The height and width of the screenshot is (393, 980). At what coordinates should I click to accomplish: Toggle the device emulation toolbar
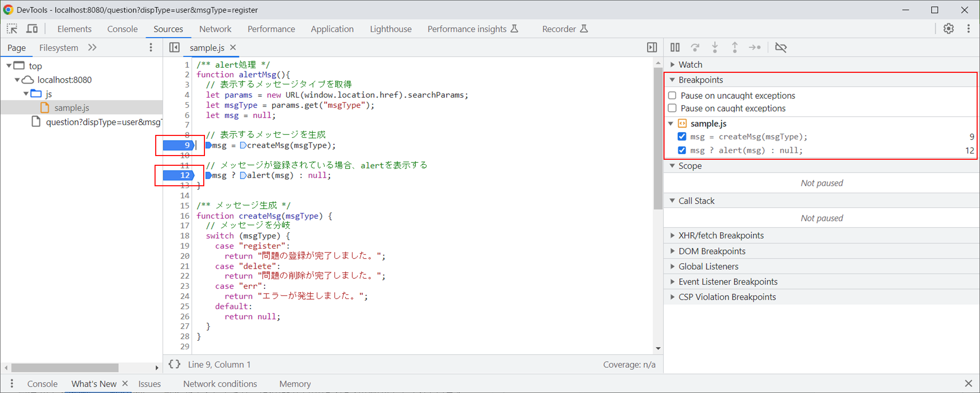coord(32,29)
